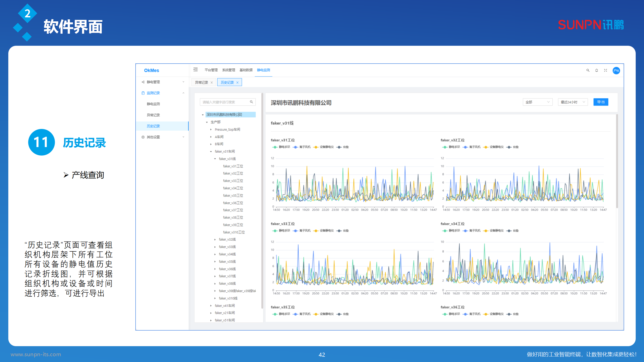The image size is (644, 362).
Task: Open the user avatar menu
Action: coord(616,70)
